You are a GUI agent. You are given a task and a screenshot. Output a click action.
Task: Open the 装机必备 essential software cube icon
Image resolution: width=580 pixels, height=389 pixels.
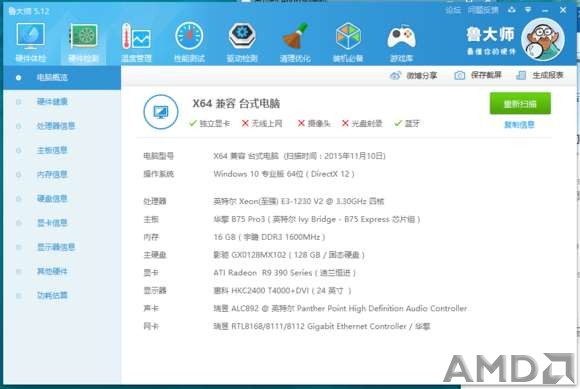coord(348,36)
